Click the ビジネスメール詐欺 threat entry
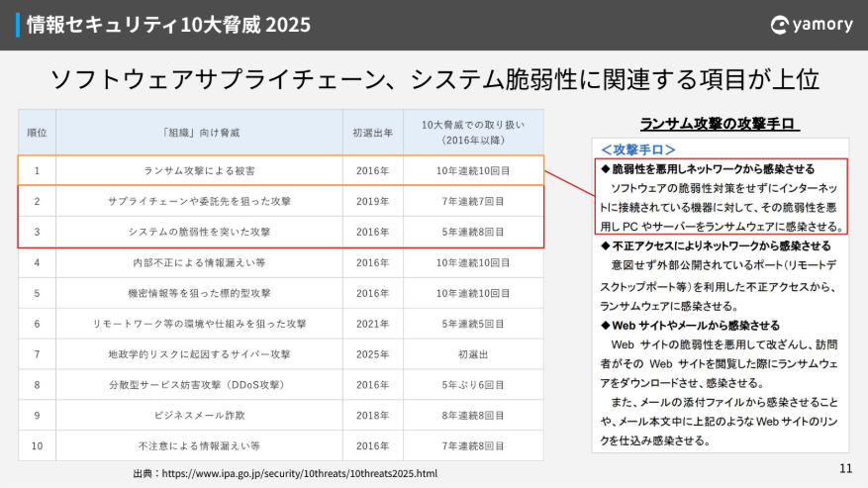The image size is (868, 488). (199, 415)
